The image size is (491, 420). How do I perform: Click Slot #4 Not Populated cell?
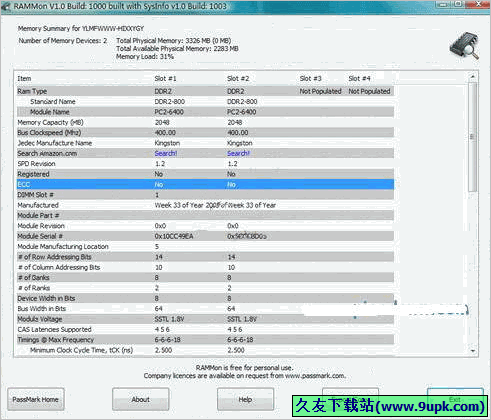369,91
